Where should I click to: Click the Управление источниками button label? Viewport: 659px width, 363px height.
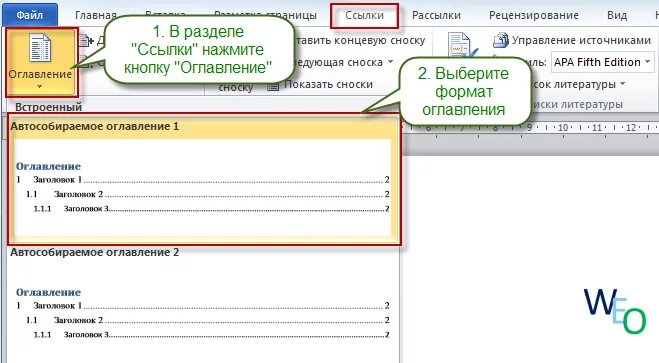pyautogui.click(x=581, y=40)
